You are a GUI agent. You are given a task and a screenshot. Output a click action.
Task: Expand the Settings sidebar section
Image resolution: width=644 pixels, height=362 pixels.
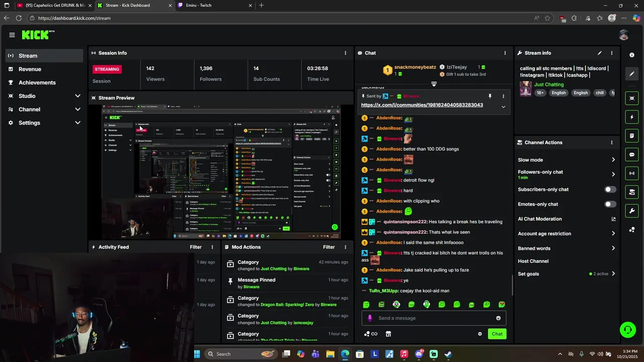(77, 123)
